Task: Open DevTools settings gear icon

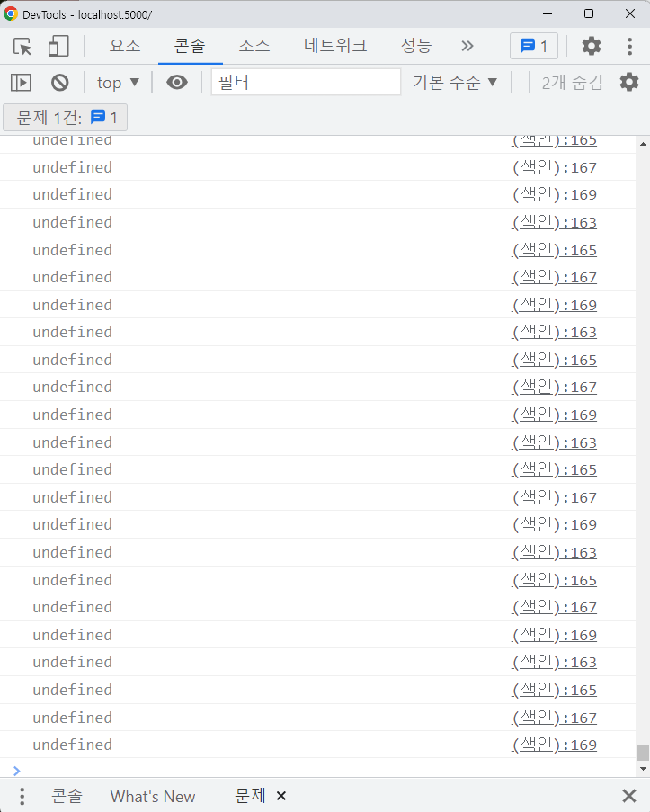Action: (x=591, y=46)
